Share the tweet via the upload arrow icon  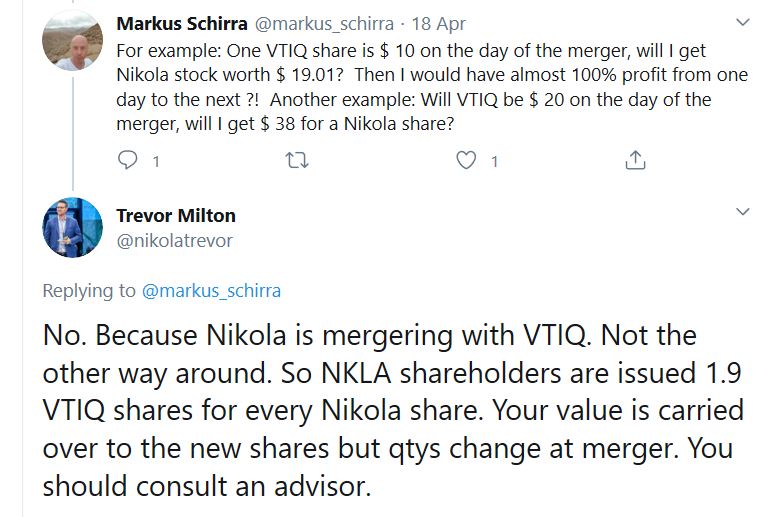coord(634,160)
